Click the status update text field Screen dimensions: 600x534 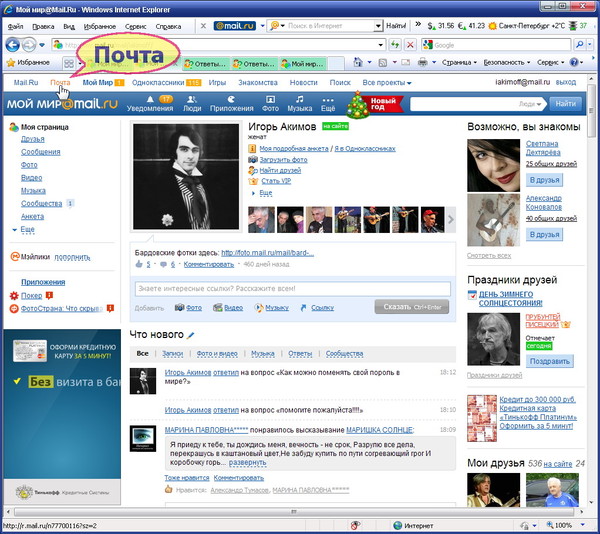pyautogui.click(x=293, y=289)
